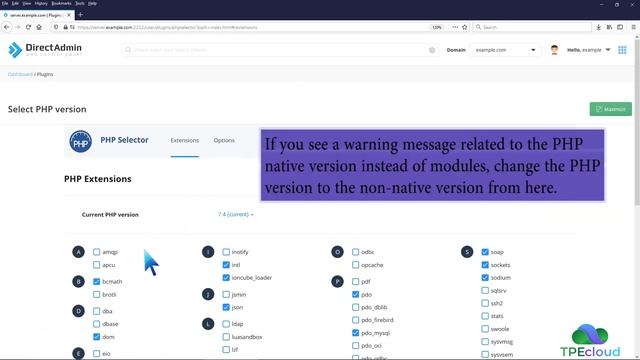The image size is (640, 360).
Task: Click the Firefox Search box
Action: pos(532,27)
